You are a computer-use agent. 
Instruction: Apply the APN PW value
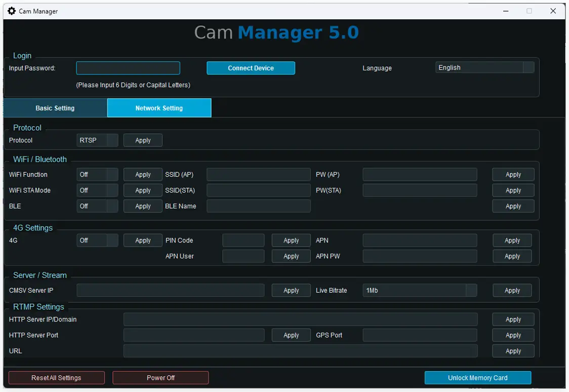coord(512,256)
